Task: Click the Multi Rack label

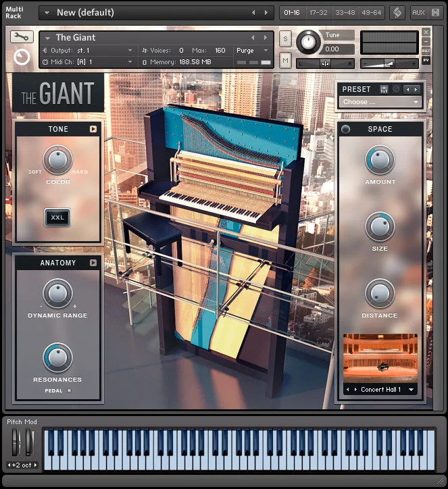Action: (x=14, y=12)
